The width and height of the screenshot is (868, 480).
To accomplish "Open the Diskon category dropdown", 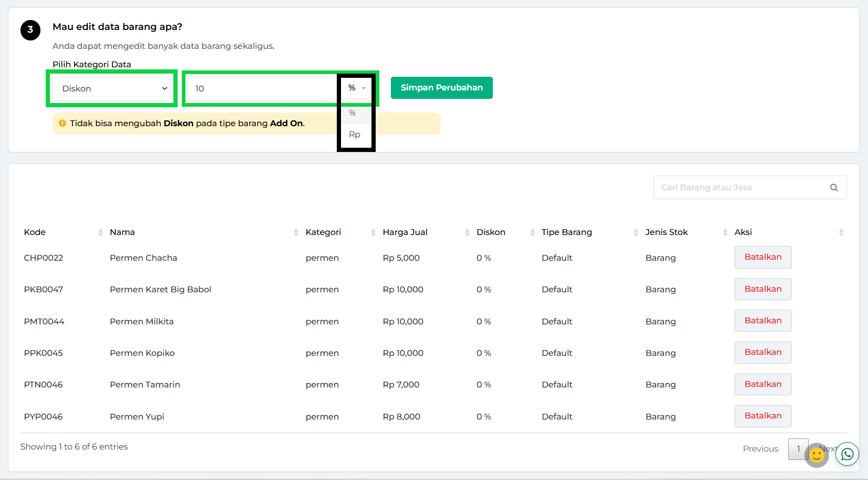I will point(111,88).
